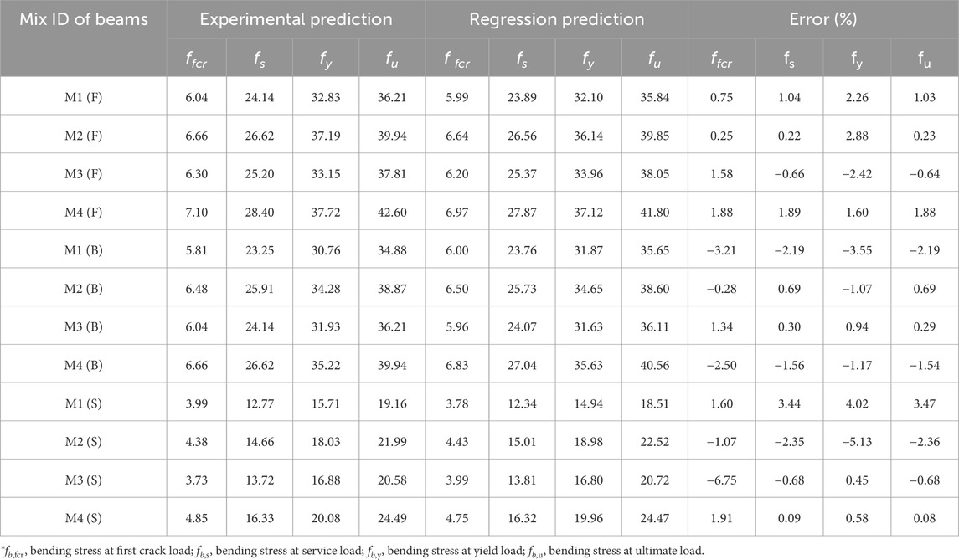Click the value 42.60 in M4 (F) row
This screenshot has height=560, width=959.
(392, 212)
